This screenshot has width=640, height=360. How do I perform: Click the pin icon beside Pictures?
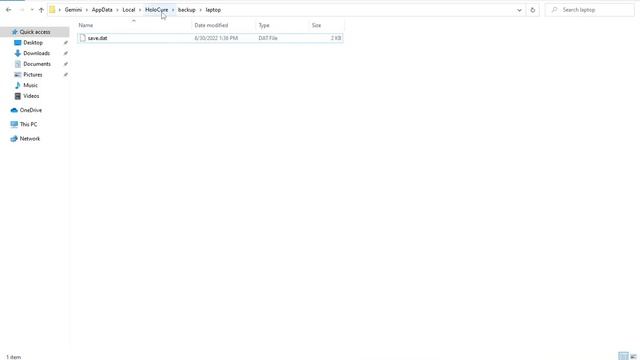point(66,75)
